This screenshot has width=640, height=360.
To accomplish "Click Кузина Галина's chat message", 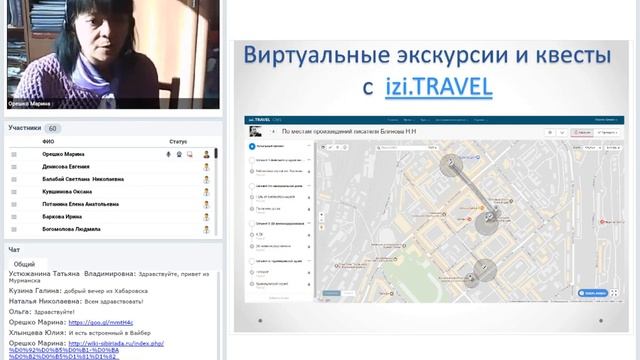I will pyautogui.click(x=78, y=291).
